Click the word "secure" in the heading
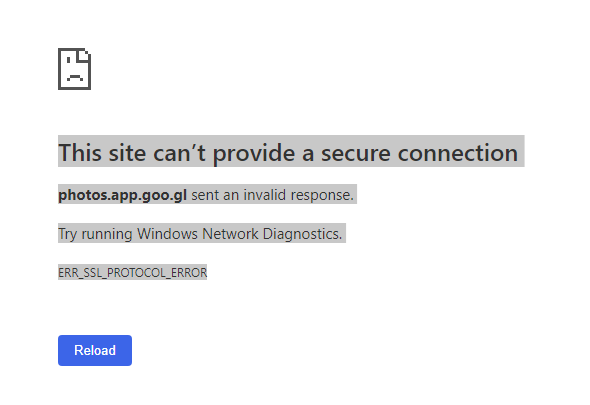590x405 pixels. (356, 153)
